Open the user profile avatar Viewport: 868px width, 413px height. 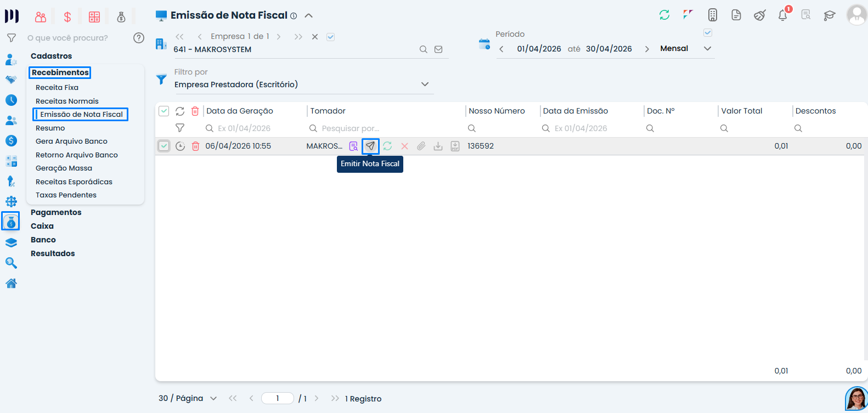point(856,15)
